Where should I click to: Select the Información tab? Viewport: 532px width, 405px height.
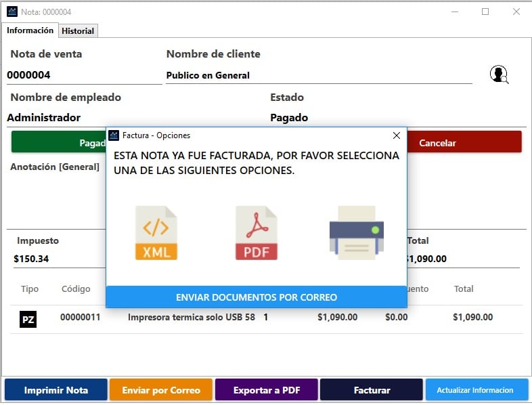(30, 30)
